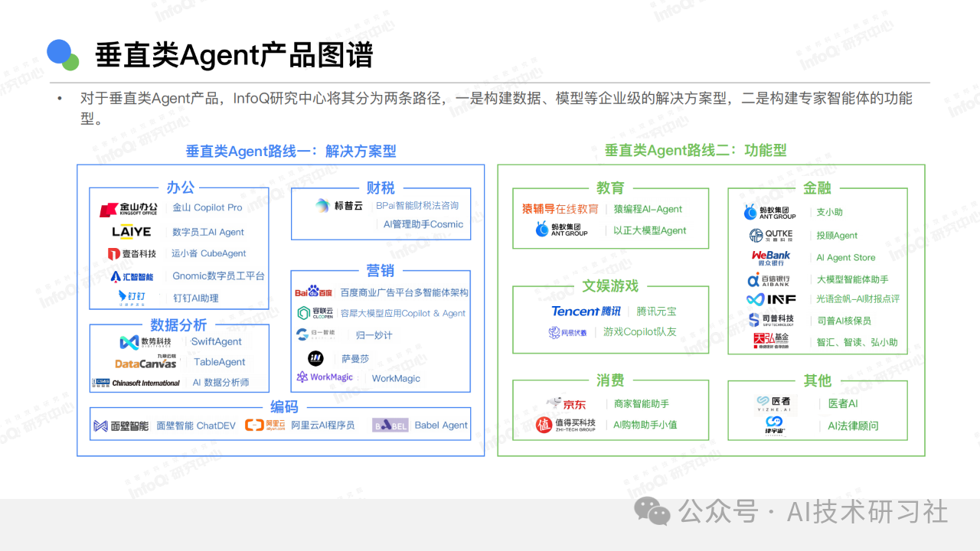Image resolution: width=980 pixels, height=551 pixels.
Task: Click the WeChat icon in footer
Action: click(653, 512)
